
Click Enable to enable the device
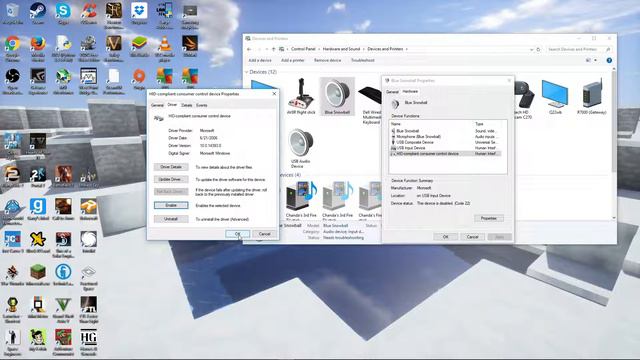point(171,205)
